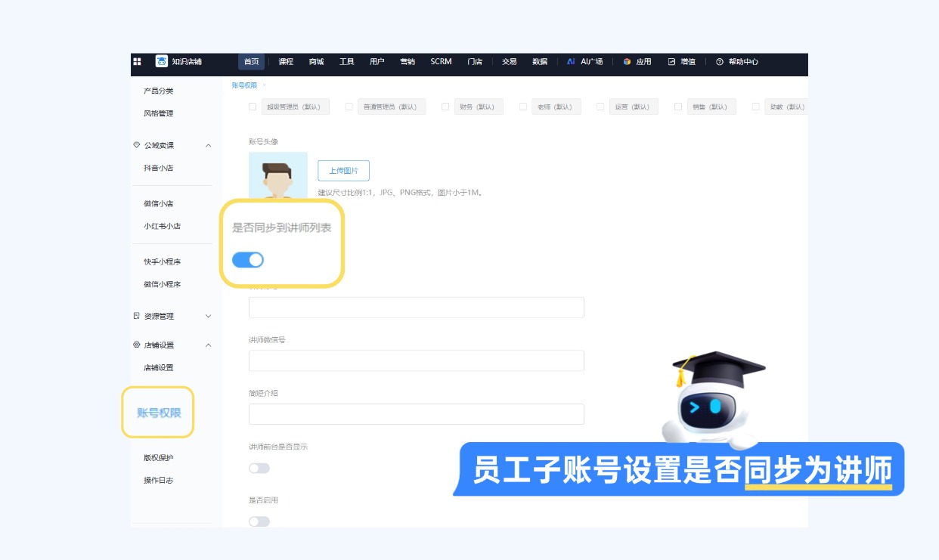Open 操作日志 in the sidebar
939x560 pixels.
pyautogui.click(x=159, y=480)
